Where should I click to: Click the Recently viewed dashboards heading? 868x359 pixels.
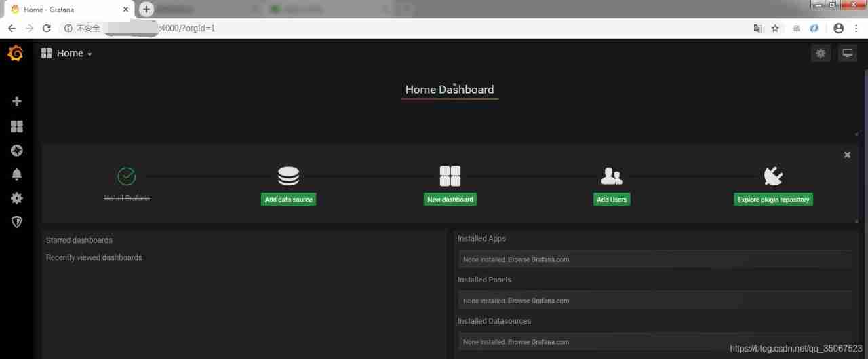[x=94, y=258]
